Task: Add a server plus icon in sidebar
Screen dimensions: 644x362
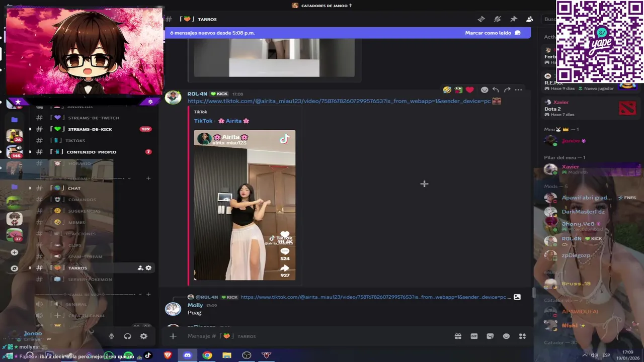Action: [14, 252]
